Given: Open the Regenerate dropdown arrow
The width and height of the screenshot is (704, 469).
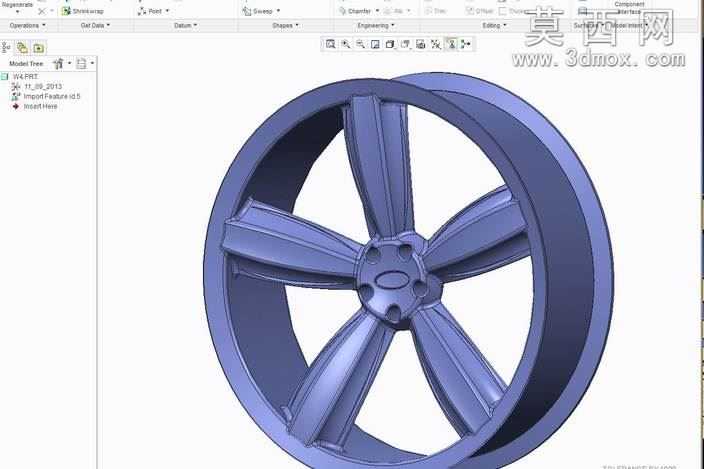Looking at the screenshot, I should (x=18, y=12).
